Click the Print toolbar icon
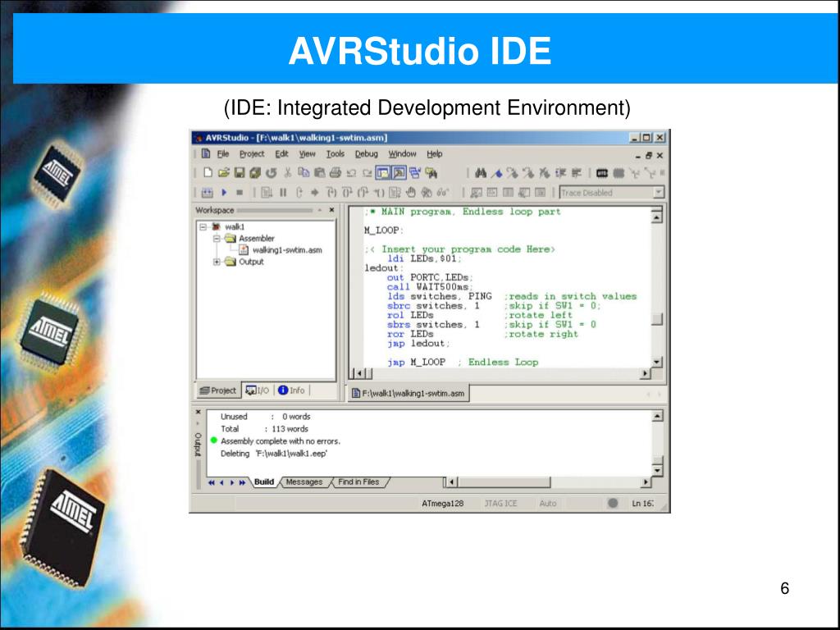Image resolution: width=840 pixels, height=630 pixels. 336,172
